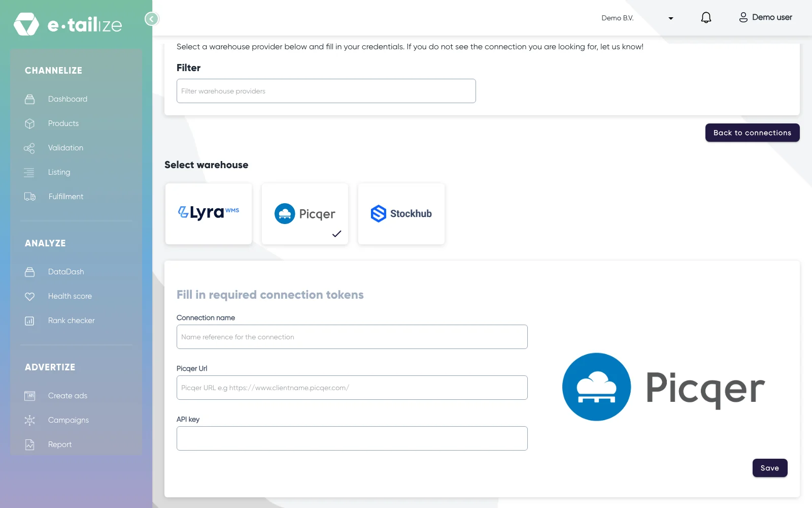This screenshot has width=812, height=508.
Task: Click the ADVERTIZE section heading
Action: click(50, 367)
